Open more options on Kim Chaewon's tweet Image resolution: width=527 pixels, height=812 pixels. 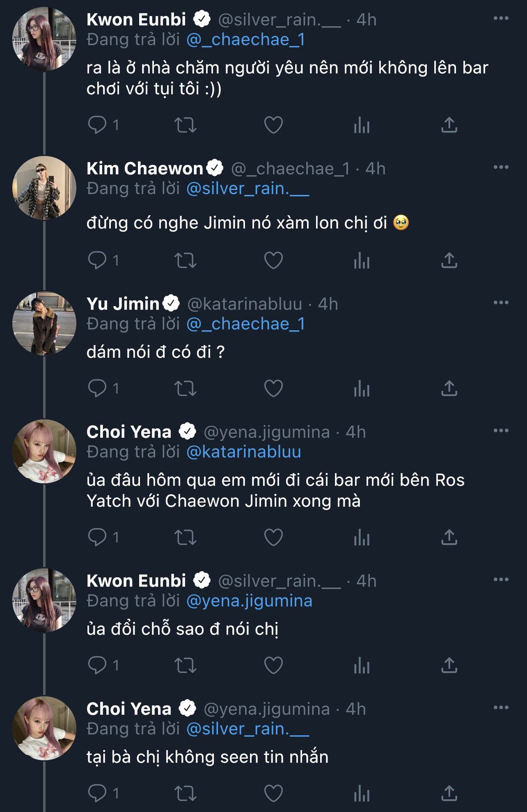tap(501, 167)
